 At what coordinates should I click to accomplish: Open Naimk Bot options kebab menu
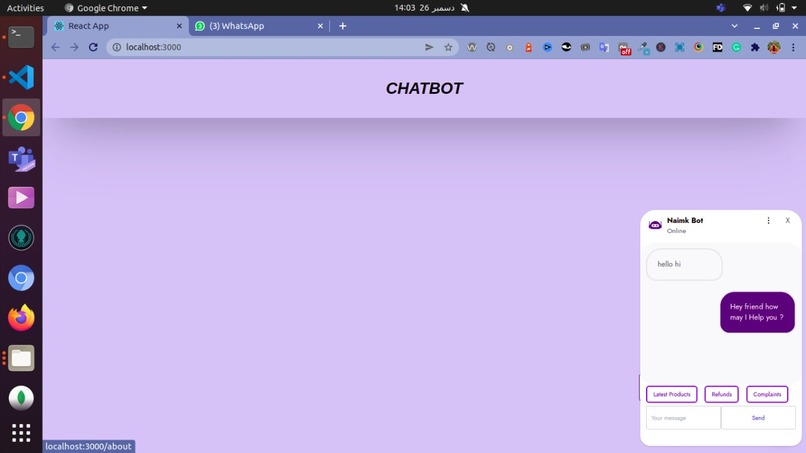pos(768,221)
